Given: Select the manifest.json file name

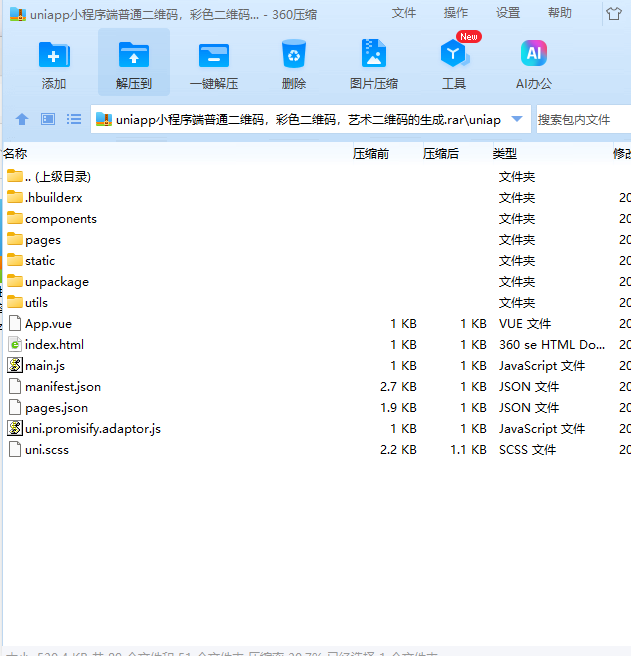Looking at the screenshot, I should (63, 387).
